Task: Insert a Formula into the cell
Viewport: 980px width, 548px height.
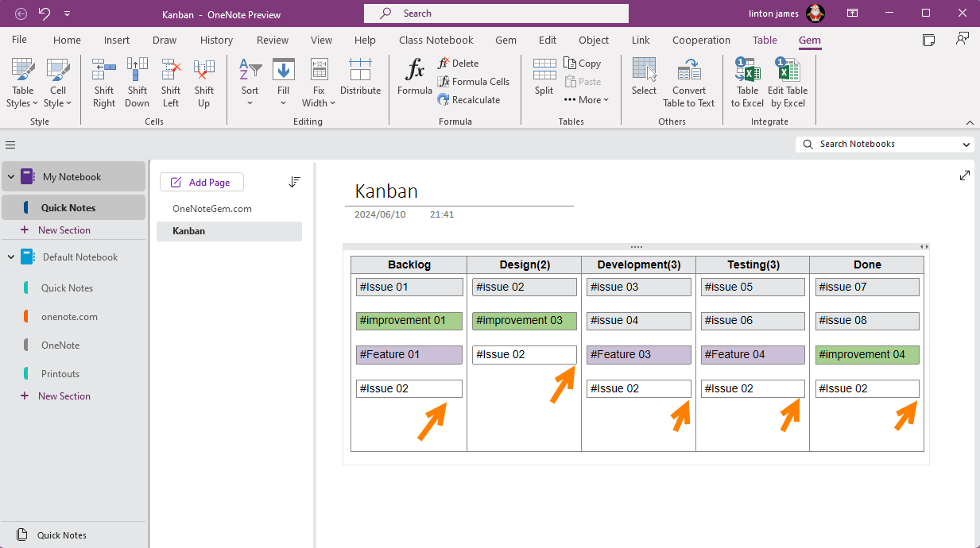Action: (x=415, y=77)
